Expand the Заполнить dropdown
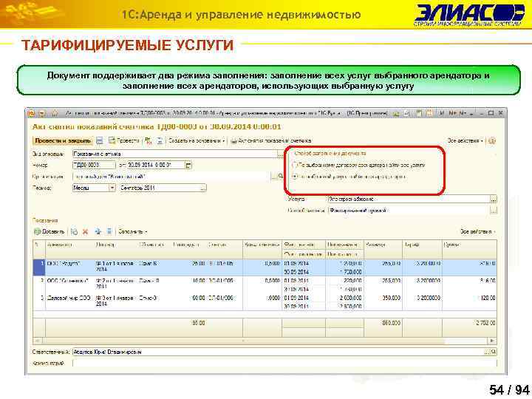Image resolution: width=532 pixels, height=399 pixels. click(133, 232)
